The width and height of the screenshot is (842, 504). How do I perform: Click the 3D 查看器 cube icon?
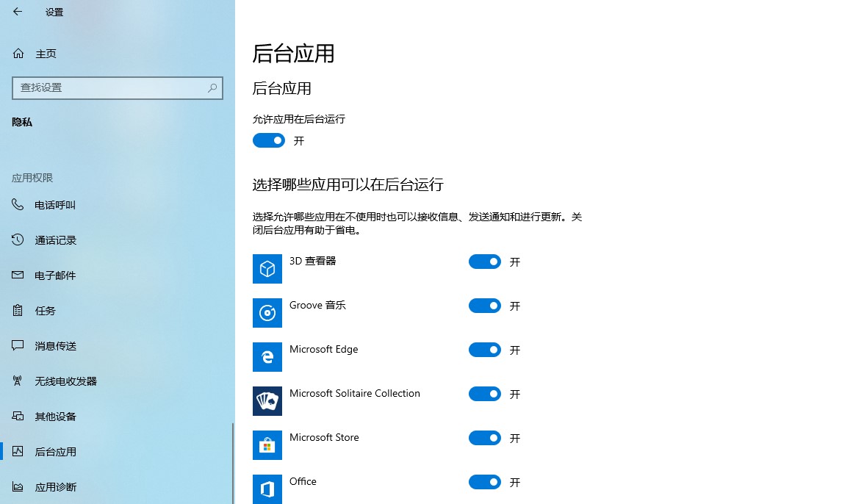click(267, 268)
